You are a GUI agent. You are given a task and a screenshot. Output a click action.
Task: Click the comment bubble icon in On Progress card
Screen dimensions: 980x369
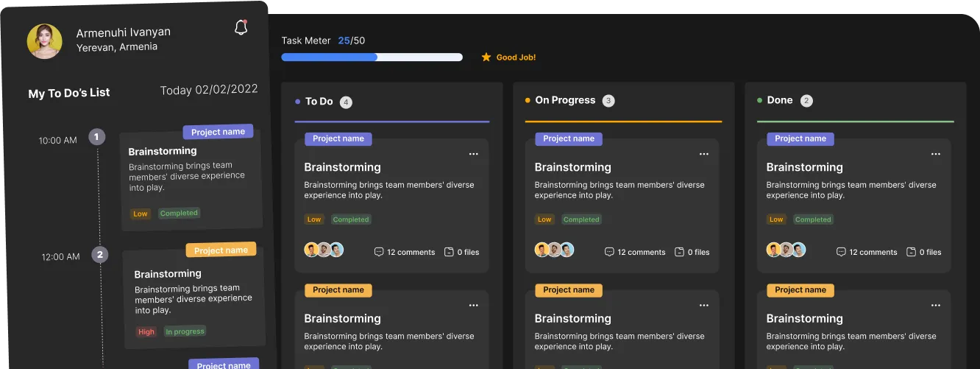click(609, 252)
